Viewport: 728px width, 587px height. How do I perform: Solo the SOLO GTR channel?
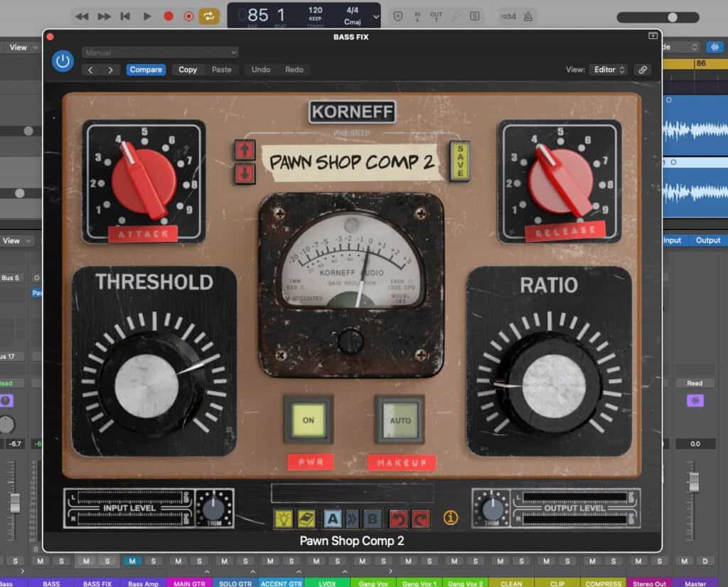pyautogui.click(x=245, y=561)
